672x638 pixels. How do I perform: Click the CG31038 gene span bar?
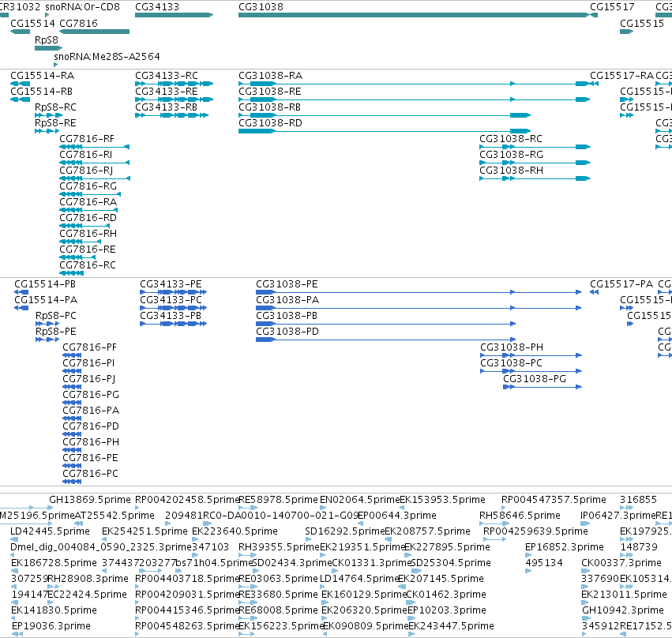(x=414, y=15)
